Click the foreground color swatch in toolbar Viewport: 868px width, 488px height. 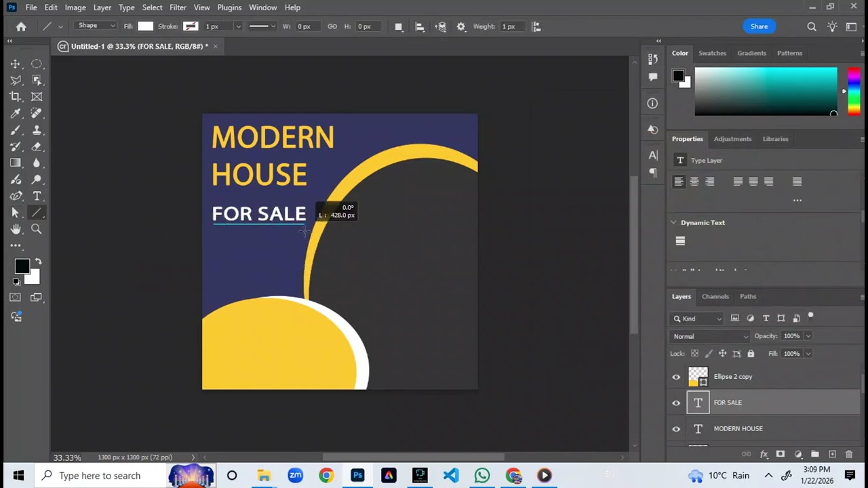coord(22,266)
